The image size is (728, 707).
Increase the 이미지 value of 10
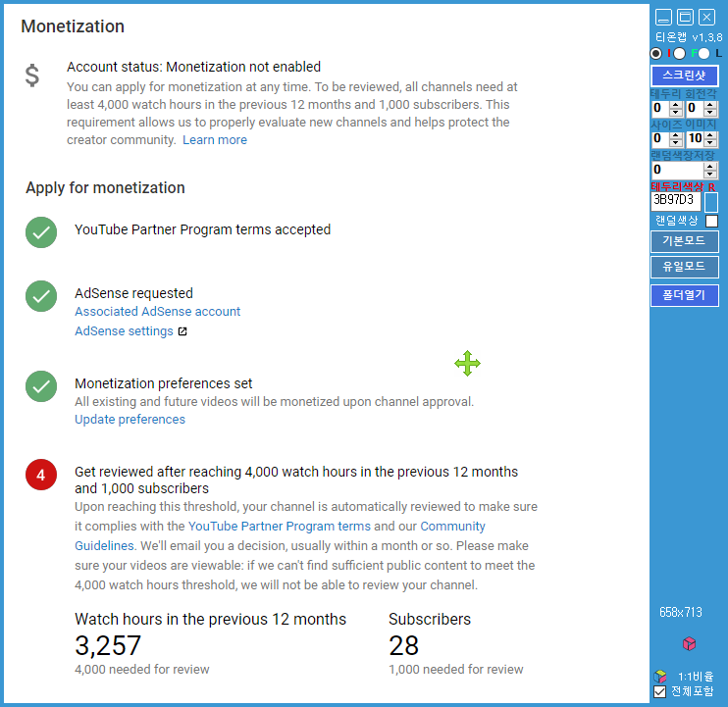(x=710, y=135)
